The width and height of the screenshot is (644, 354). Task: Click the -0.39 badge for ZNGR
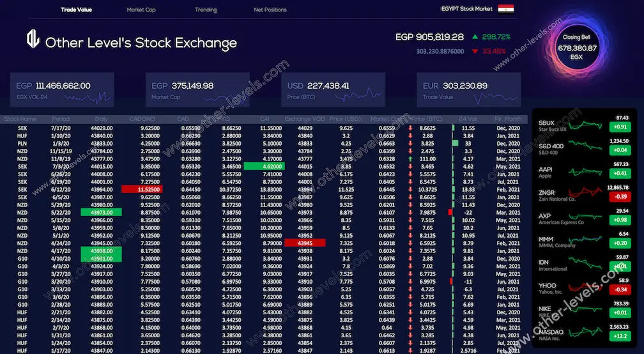618,196
